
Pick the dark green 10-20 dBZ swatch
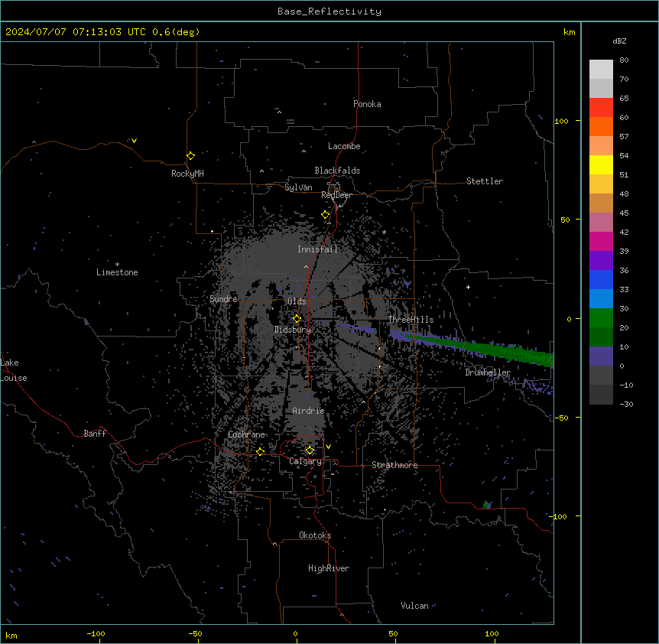click(601, 337)
